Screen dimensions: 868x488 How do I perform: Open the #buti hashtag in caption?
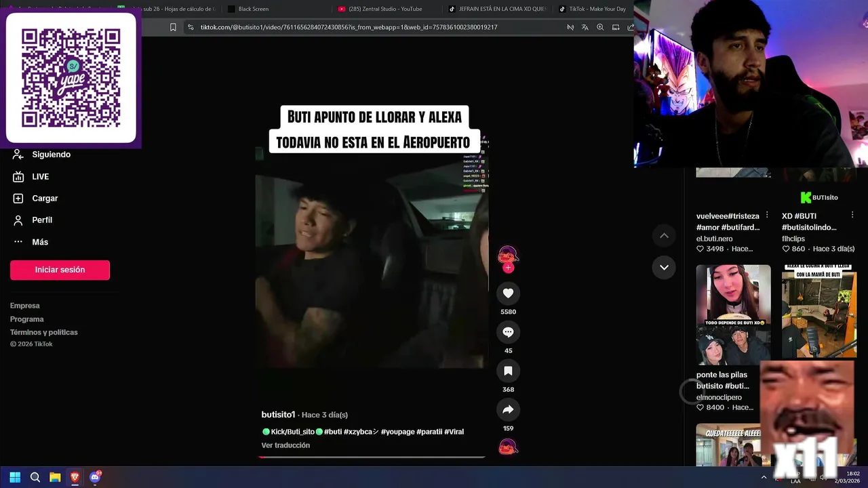tap(333, 432)
